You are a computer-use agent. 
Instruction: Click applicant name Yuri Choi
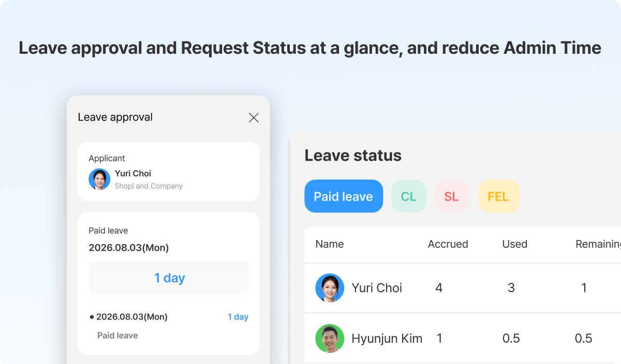(x=133, y=173)
